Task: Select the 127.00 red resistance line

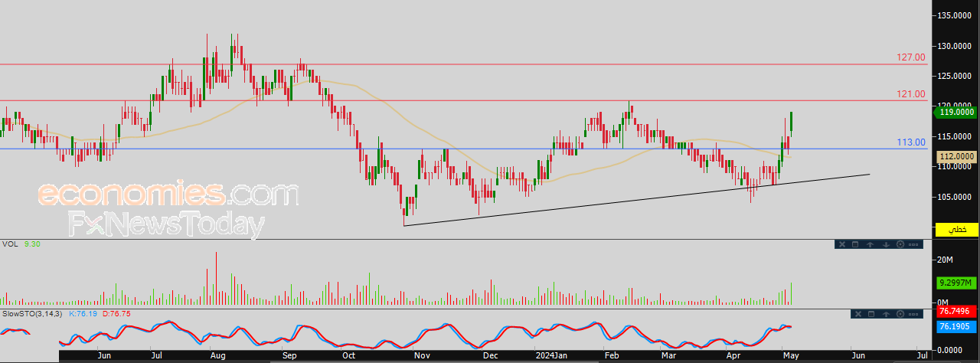Action: click(463, 64)
